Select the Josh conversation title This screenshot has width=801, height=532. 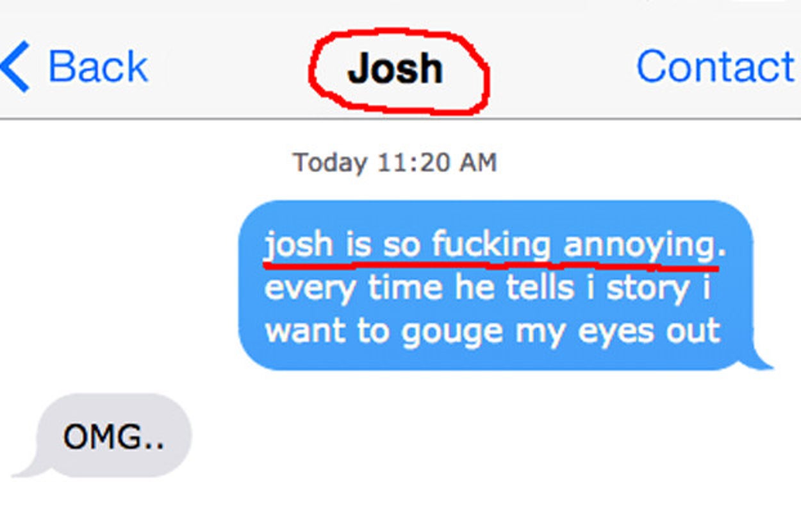(395, 69)
